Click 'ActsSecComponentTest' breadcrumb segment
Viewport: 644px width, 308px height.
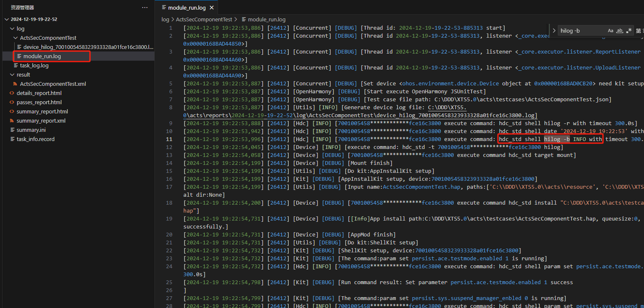[204, 19]
